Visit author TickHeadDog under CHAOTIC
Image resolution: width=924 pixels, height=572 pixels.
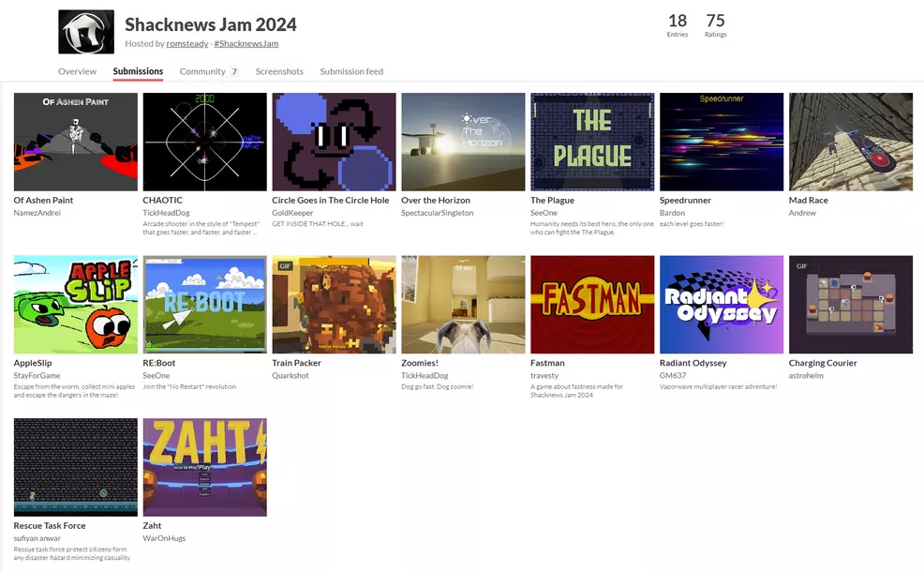point(167,213)
